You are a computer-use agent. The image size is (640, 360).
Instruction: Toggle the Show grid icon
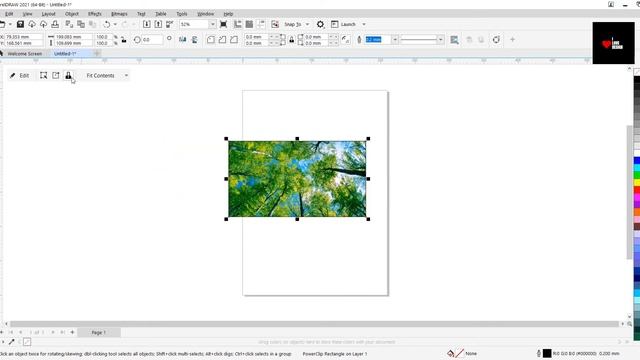(x=249, y=24)
